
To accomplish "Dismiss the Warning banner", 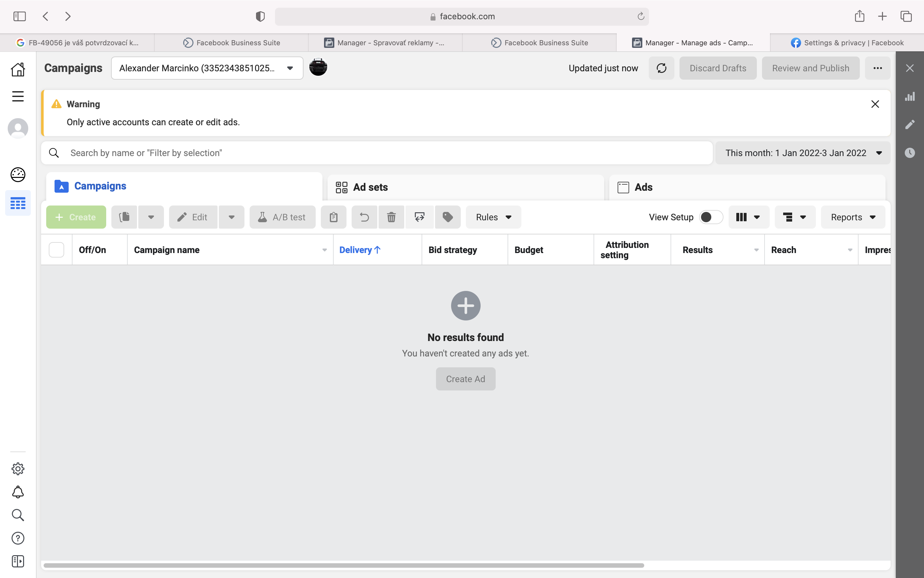I will coord(875,104).
